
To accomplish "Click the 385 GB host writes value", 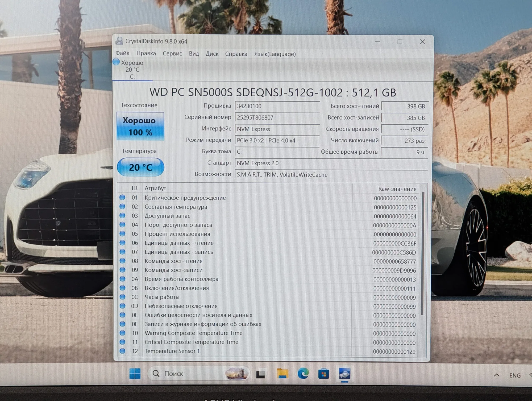I will 405,118.
